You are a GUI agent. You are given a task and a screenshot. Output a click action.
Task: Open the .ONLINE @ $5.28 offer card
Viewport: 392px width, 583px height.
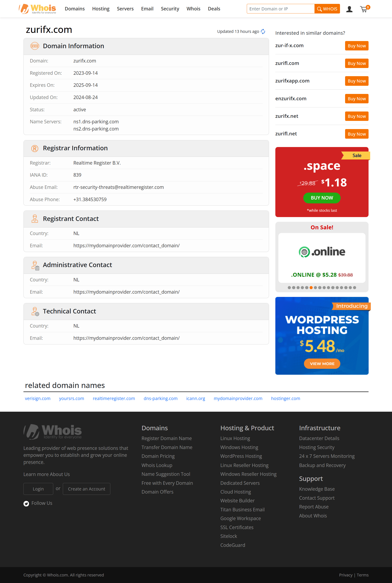[322, 258]
